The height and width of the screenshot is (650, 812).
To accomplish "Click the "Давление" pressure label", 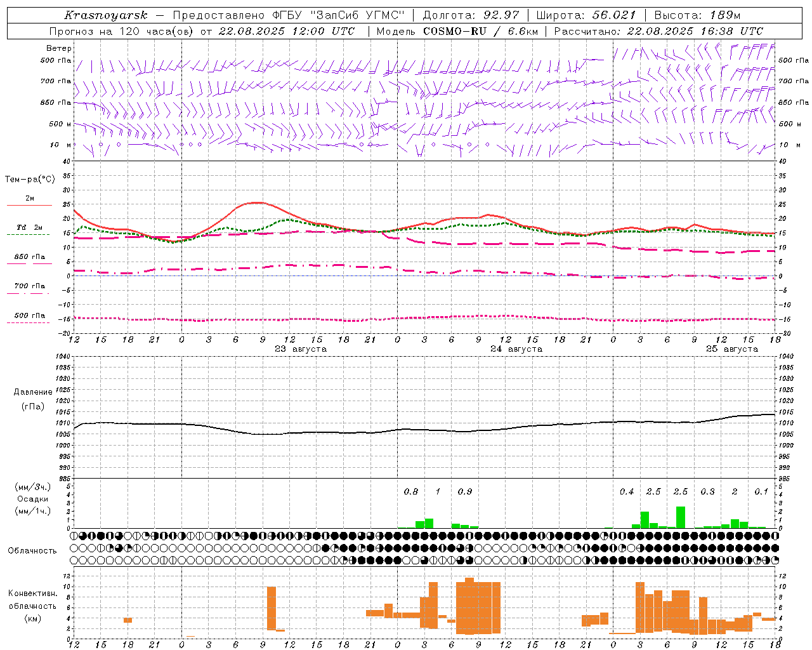I will coord(33,392).
